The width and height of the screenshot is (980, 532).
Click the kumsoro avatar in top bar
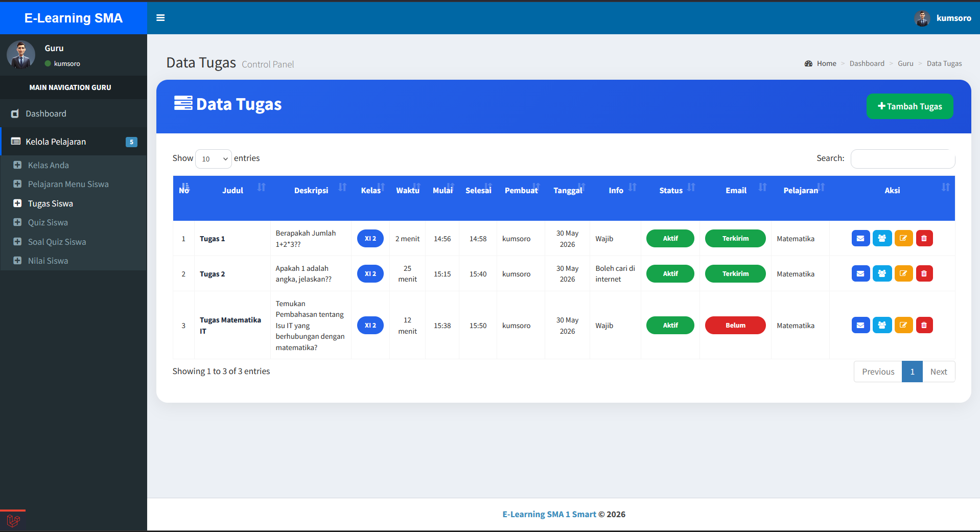922,18
